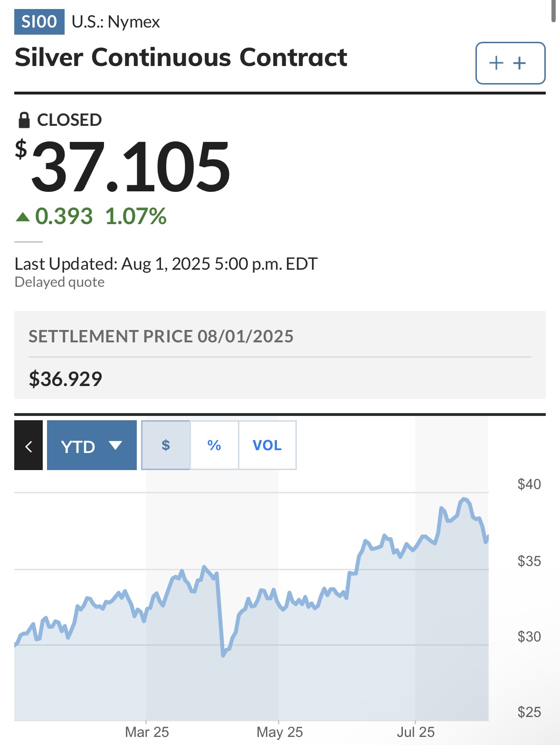
Task: Select the Jul 25 marker on chart axis
Action: point(416,732)
